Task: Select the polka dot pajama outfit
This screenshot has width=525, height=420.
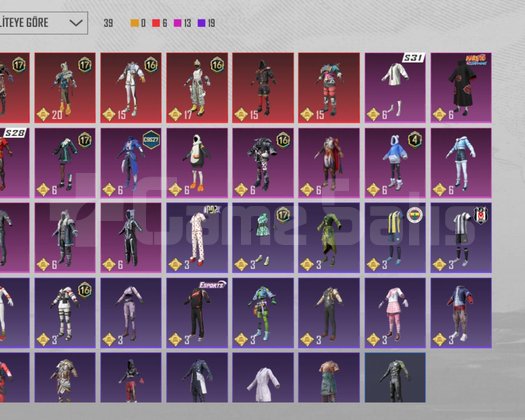Action: (x=197, y=237)
